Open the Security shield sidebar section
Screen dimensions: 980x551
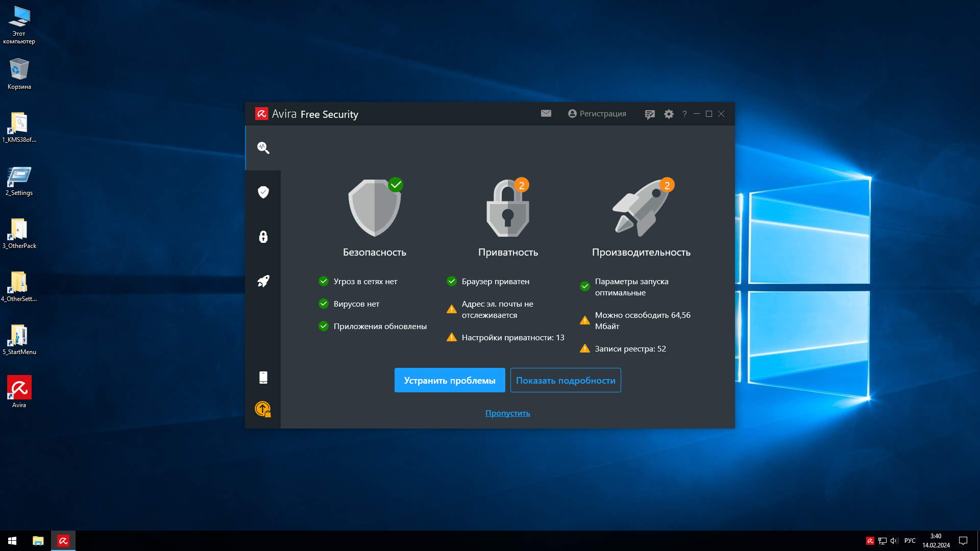pyautogui.click(x=263, y=192)
